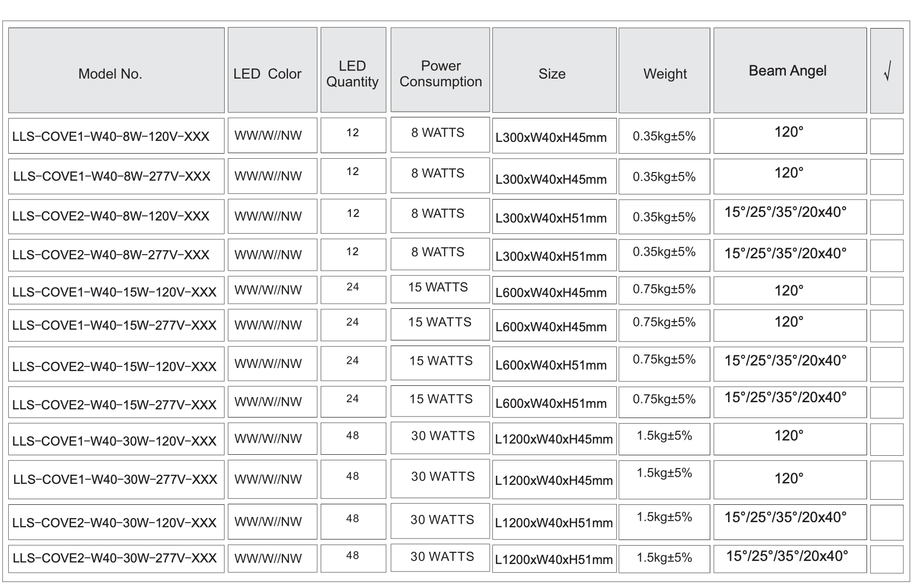
Task: Tick the checkbox in LLS-COVE2-W40-30W-277V-XXX row
Action: (886, 558)
